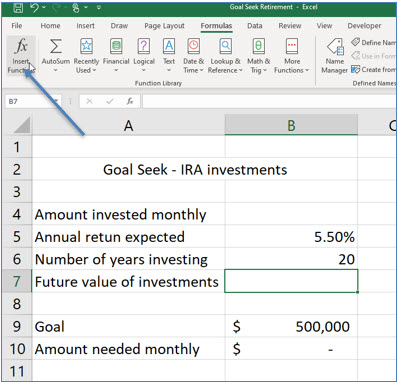Image resolution: width=398 pixels, height=382 pixels.
Task: Open the Logical functions library
Action: tap(144, 55)
